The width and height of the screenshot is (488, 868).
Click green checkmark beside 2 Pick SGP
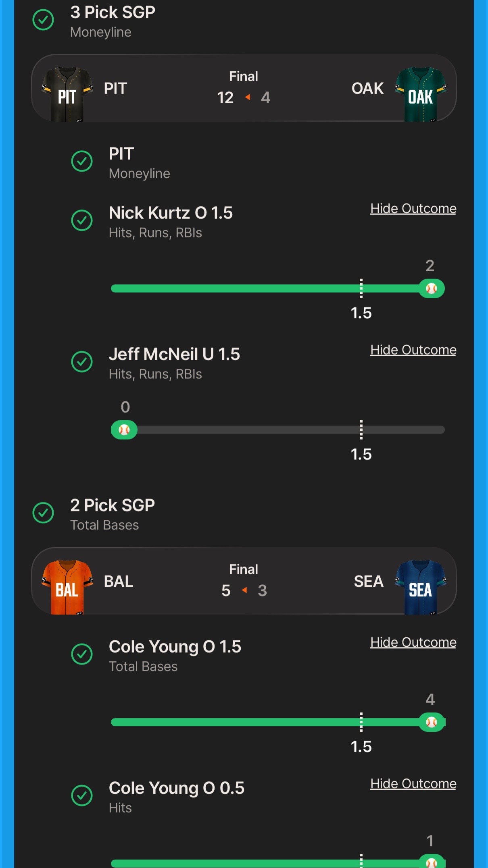(x=43, y=513)
